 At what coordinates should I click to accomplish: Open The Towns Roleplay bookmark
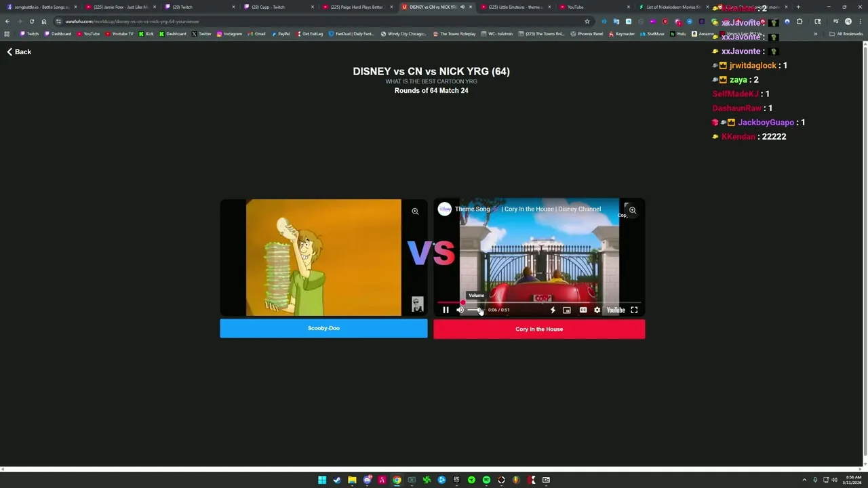pos(454,34)
